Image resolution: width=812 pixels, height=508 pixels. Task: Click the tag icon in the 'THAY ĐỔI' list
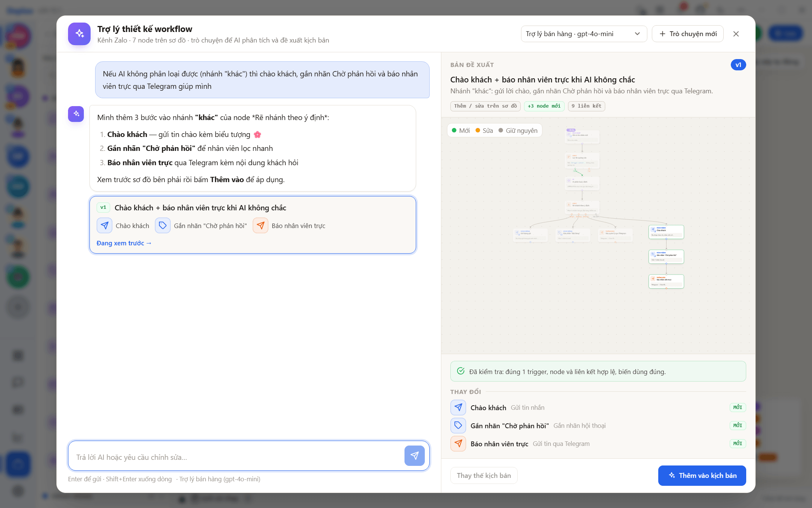tap(458, 426)
